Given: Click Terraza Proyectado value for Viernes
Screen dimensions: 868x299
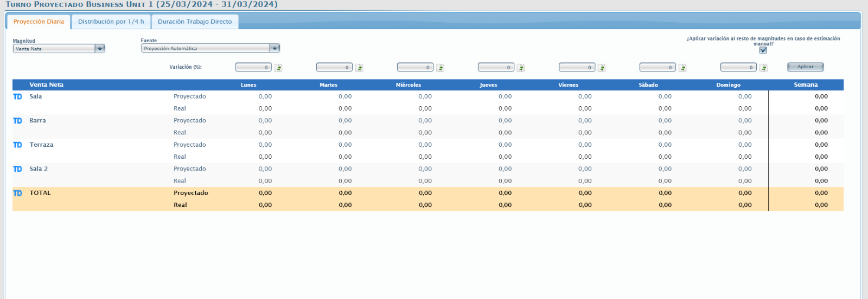Looking at the screenshot, I should (585, 145).
